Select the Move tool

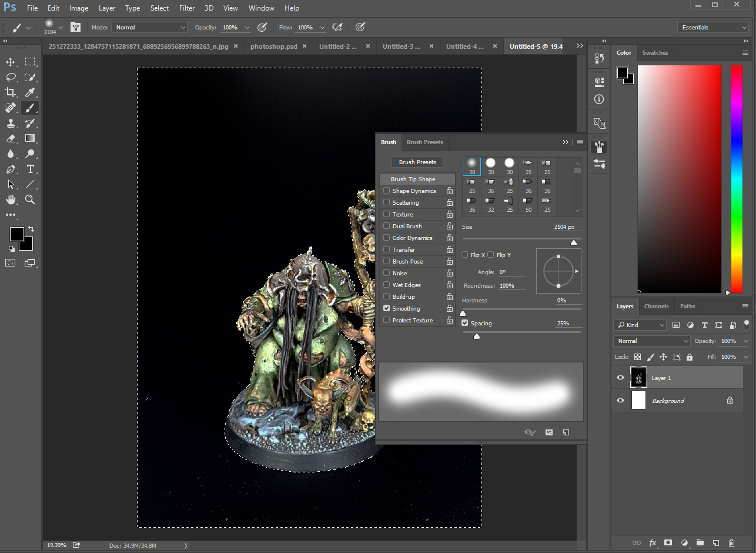pos(11,62)
